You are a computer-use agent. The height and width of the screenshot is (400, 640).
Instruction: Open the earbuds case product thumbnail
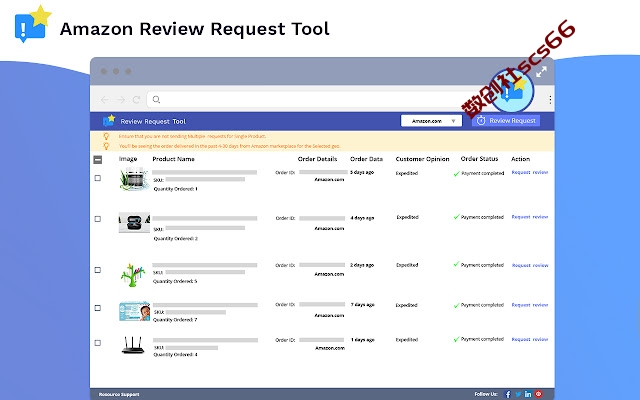click(134, 222)
